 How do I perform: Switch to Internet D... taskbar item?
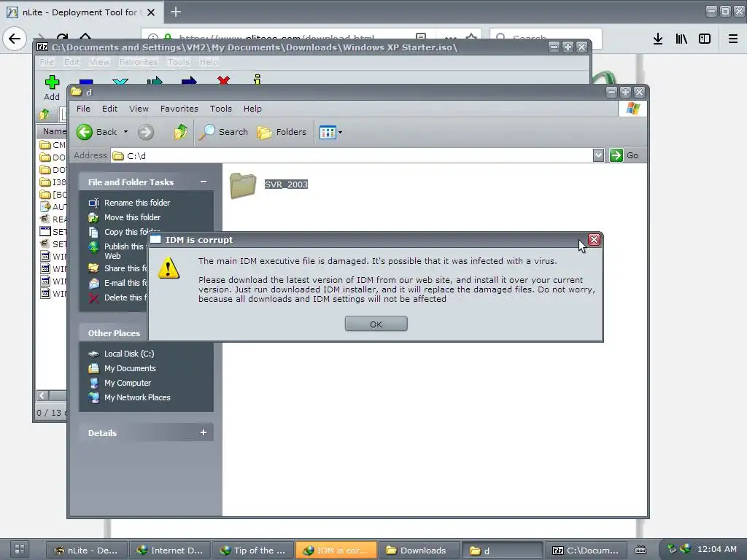[x=169, y=551]
